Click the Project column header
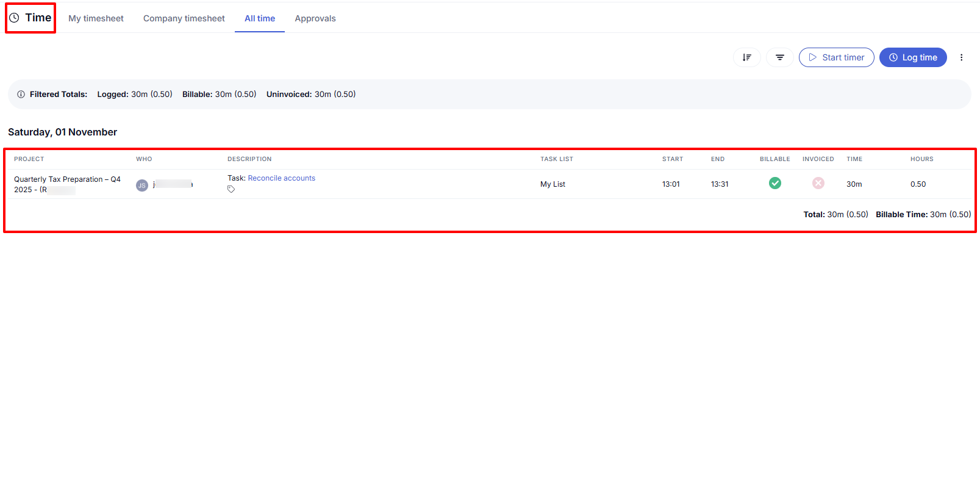 tap(29, 159)
